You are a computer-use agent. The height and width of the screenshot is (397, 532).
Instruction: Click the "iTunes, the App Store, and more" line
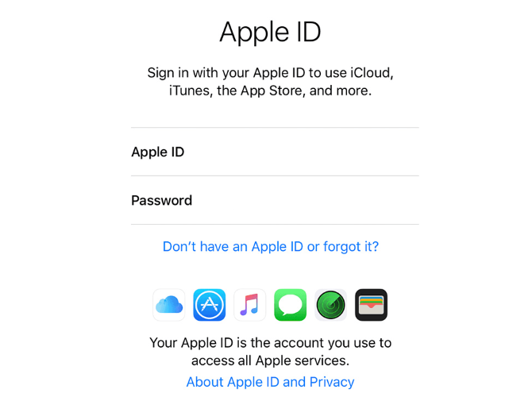[271, 91]
